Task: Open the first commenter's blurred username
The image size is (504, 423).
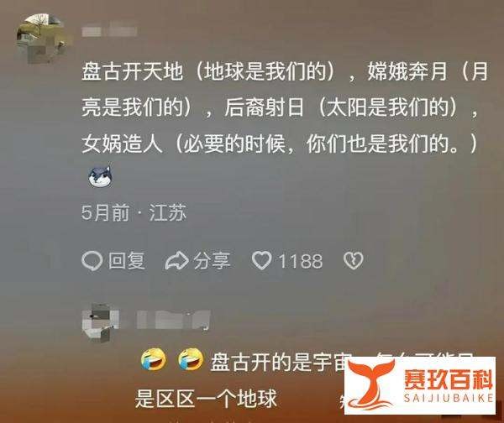Action: pos(109,31)
